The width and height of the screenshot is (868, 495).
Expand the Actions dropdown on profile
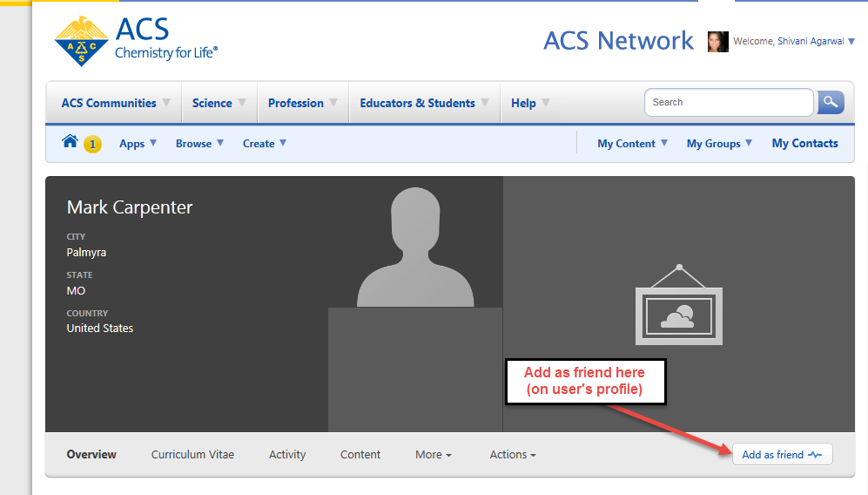click(512, 454)
